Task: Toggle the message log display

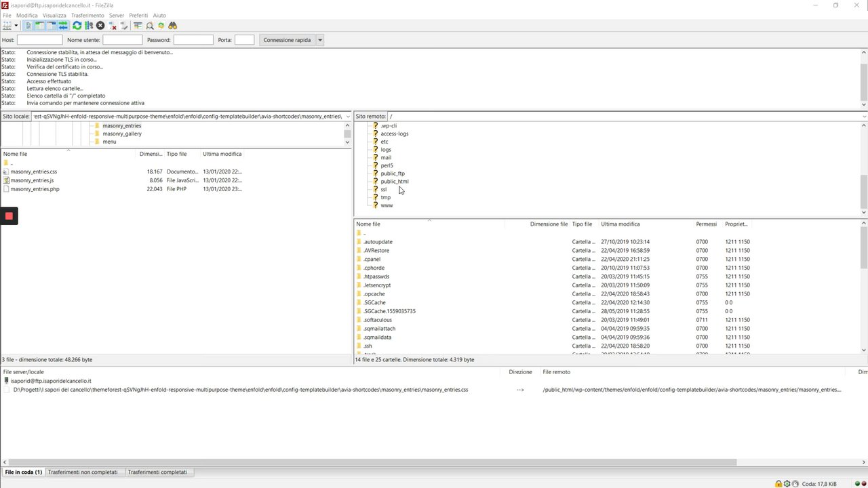Action: click(28, 26)
